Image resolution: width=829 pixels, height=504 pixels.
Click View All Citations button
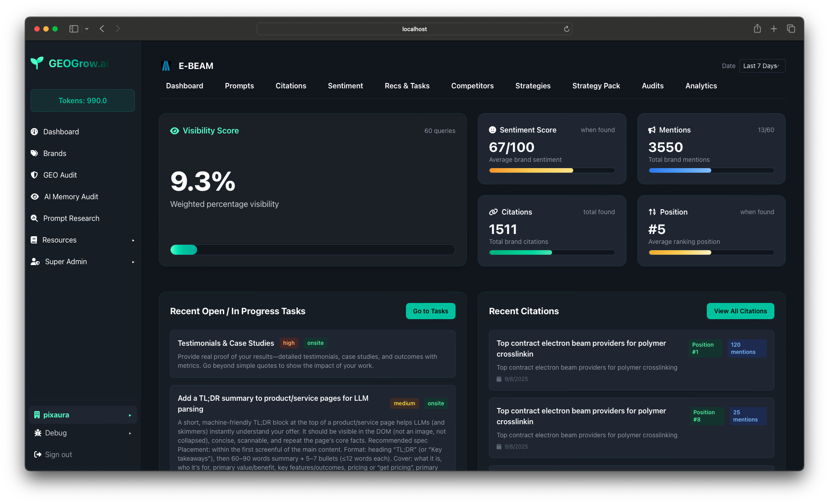pyautogui.click(x=740, y=311)
